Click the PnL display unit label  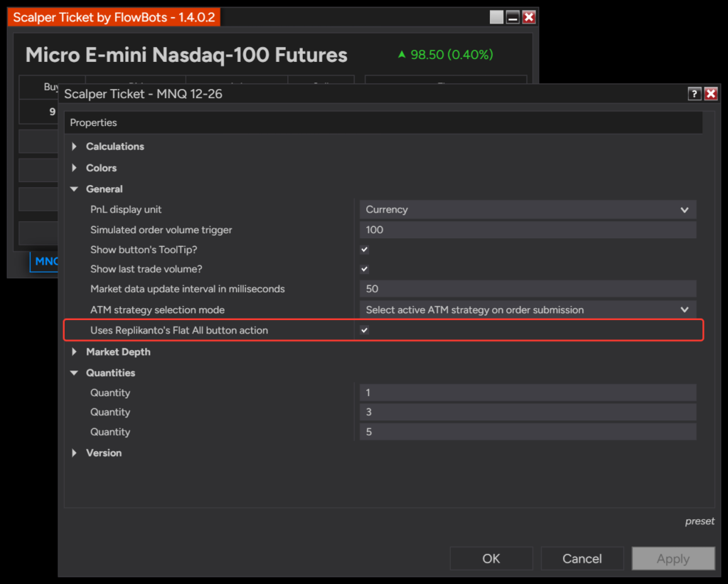point(126,210)
